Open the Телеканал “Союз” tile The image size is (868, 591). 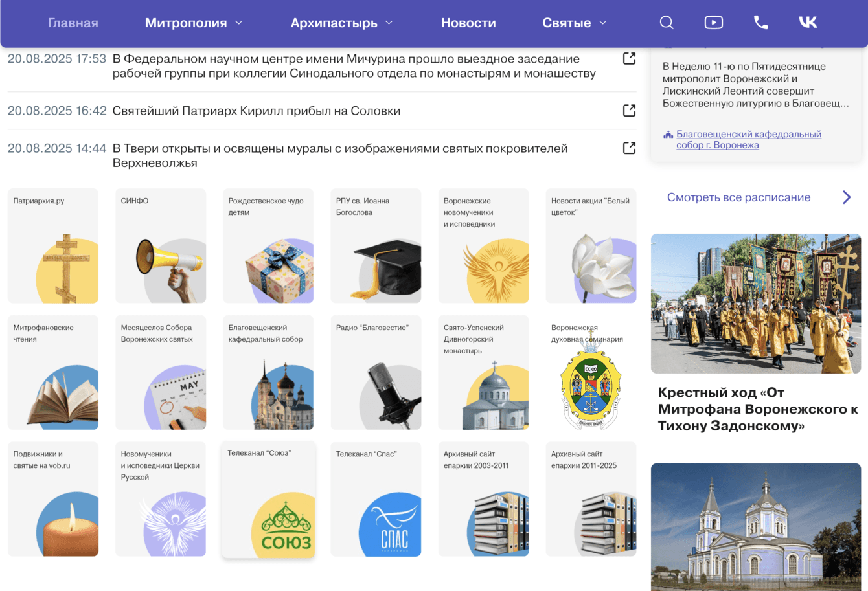(x=268, y=499)
